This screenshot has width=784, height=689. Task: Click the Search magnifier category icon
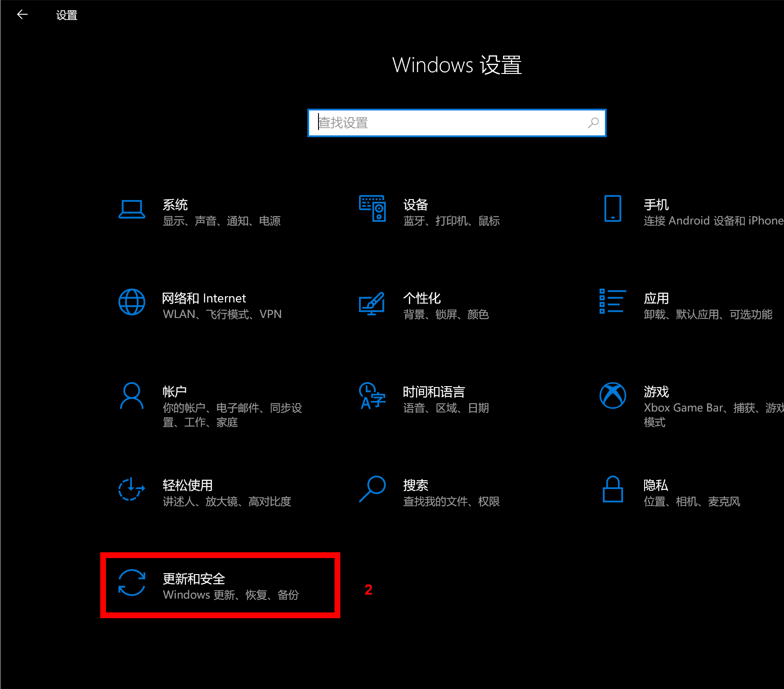[372, 489]
